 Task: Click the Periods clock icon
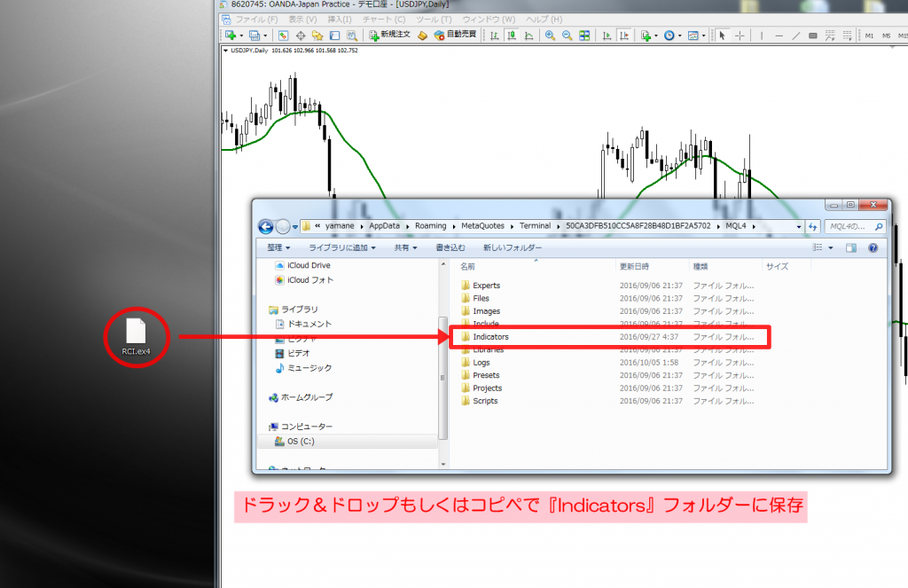tap(669, 35)
